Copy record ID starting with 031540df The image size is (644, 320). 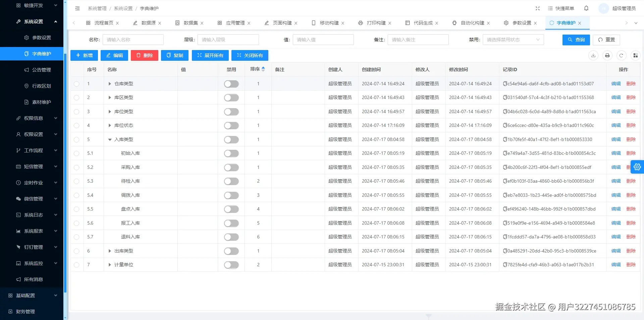coord(505,97)
